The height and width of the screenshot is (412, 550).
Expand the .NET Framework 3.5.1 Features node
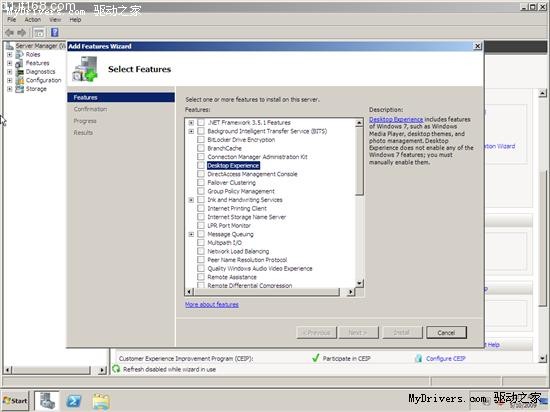(191, 122)
